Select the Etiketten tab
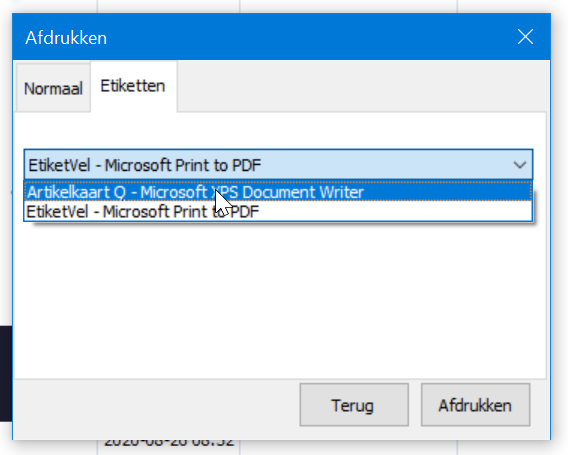The height and width of the screenshot is (455, 568). point(133,86)
